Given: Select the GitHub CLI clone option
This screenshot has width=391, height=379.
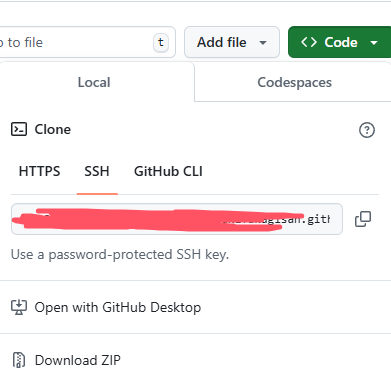Looking at the screenshot, I should [168, 171].
